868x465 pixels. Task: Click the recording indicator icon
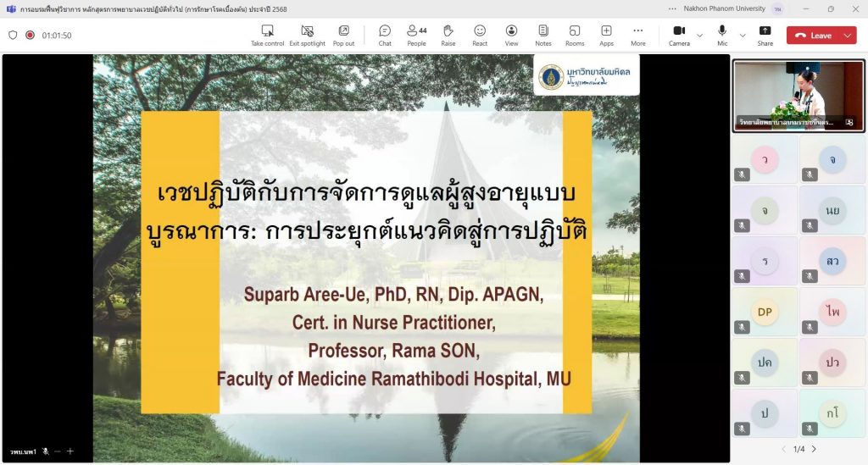click(30, 35)
